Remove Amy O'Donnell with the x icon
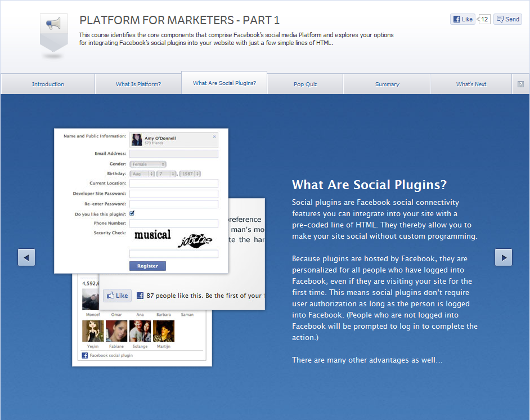This screenshot has height=420, width=530. click(214, 137)
